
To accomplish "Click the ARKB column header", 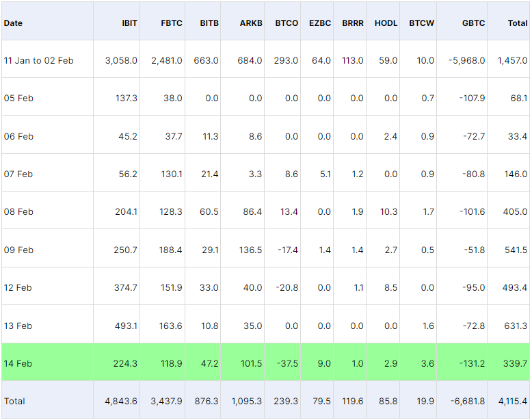I will 251,23.
